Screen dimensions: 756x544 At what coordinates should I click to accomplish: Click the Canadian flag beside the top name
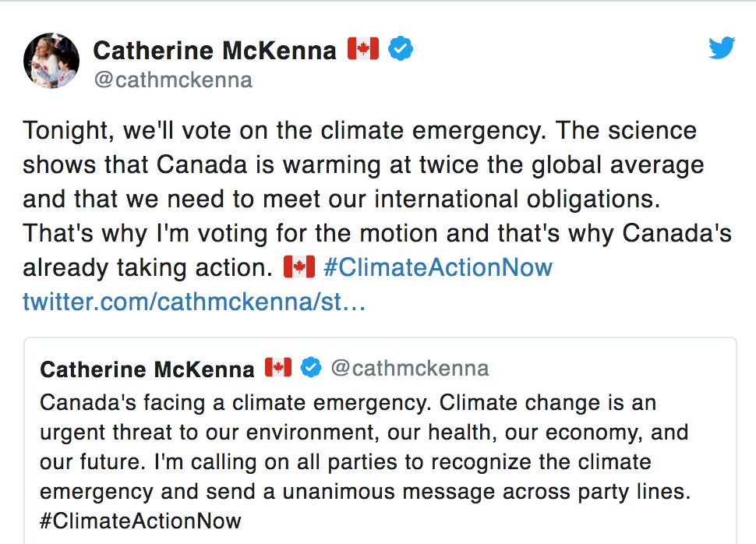coord(362,49)
